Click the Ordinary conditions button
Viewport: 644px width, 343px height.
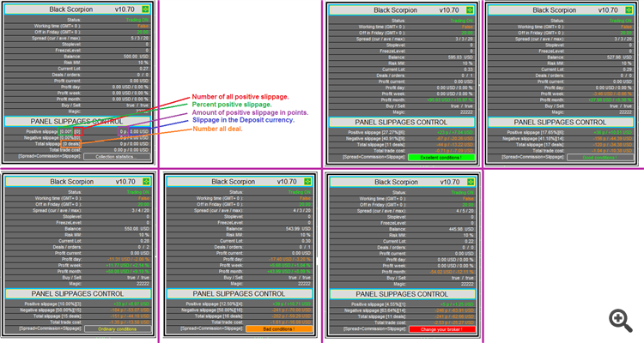[x=118, y=329]
